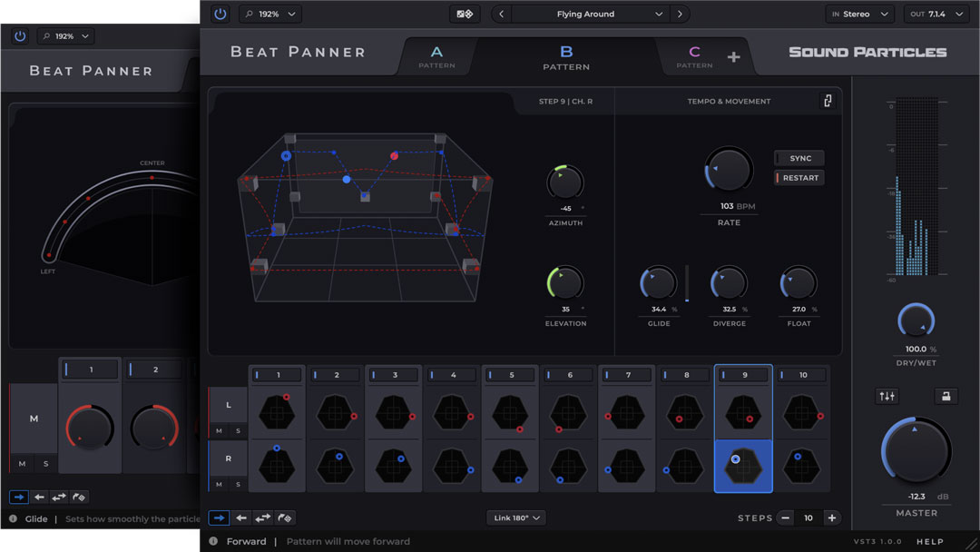Image resolution: width=980 pixels, height=552 pixels.
Task: Switch to Pattern C tab
Action: 694,57
